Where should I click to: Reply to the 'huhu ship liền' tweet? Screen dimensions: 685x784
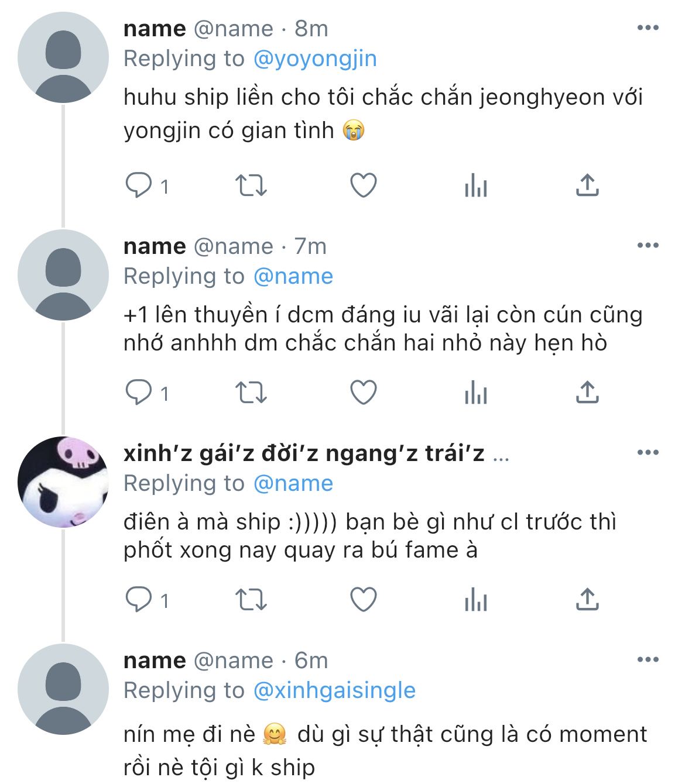(x=139, y=186)
